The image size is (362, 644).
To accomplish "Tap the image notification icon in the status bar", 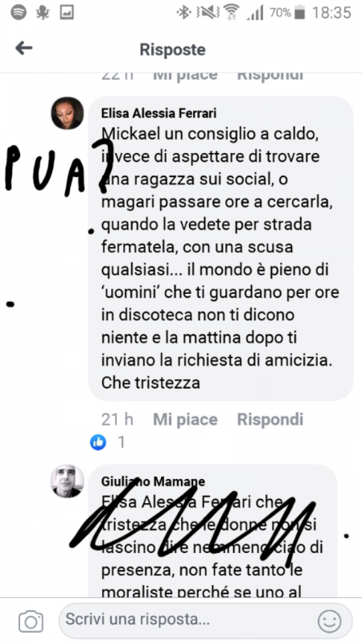I will pos(67,12).
